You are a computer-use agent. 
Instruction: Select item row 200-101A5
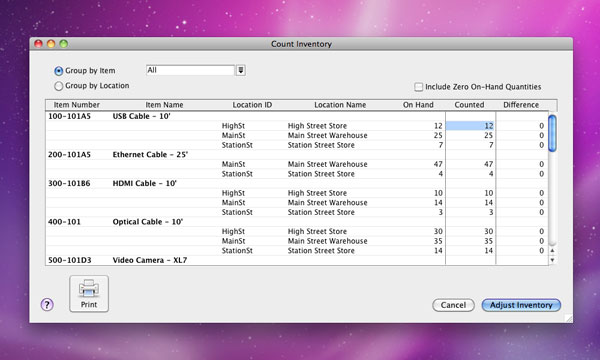point(297,155)
